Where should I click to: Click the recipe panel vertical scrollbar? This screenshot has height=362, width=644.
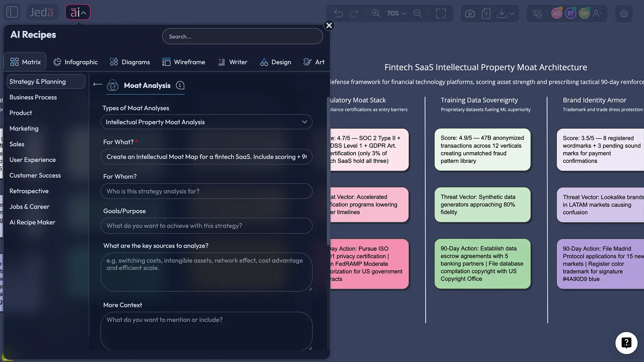328,171
